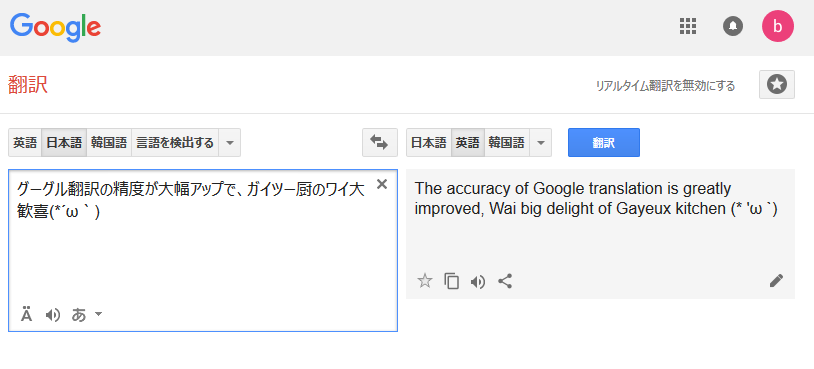This screenshot has height=369, width=814.
Task: Open the phrasebook star button
Action: pyautogui.click(x=777, y=85)
